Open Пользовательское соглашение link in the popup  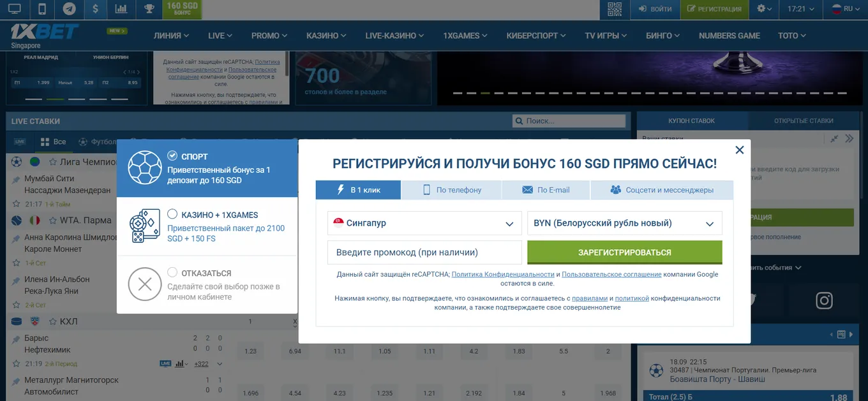[x=611, y=274]
